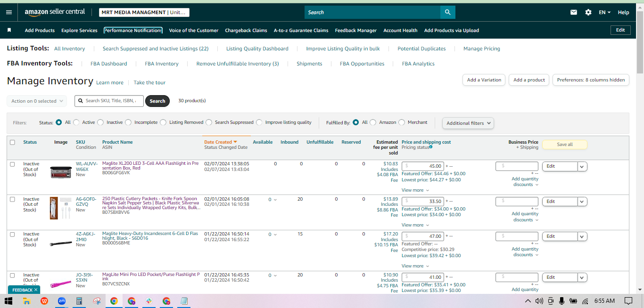Click the search magnifier button in header

point(447,12)
